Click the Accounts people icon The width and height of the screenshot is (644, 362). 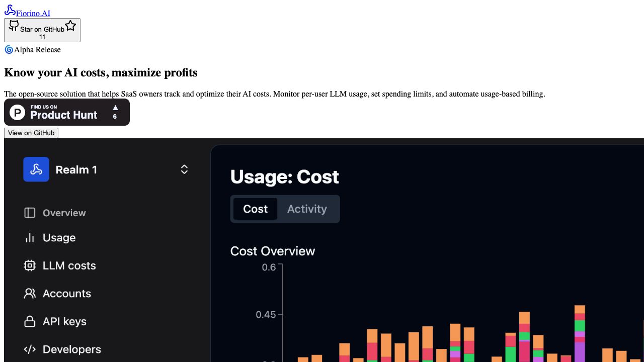coord(30,294)
